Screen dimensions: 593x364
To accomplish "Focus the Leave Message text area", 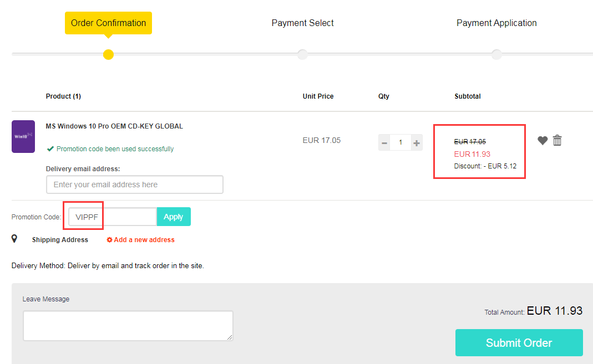I will (x=128, y=325).
